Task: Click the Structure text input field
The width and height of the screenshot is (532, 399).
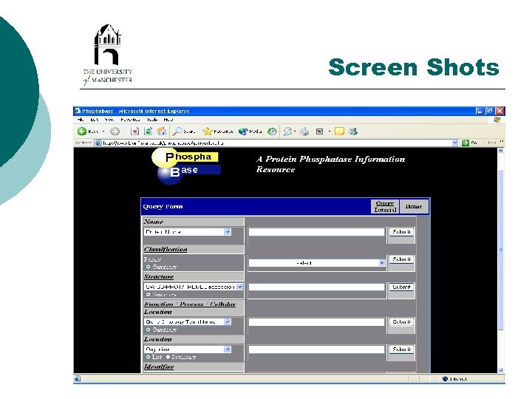Action: pos(316,287)
